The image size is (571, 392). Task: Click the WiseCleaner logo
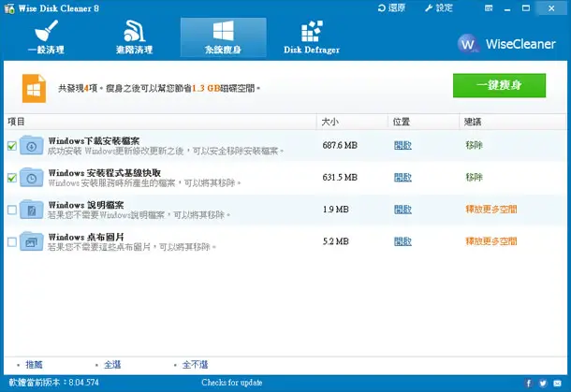(506, 44)
